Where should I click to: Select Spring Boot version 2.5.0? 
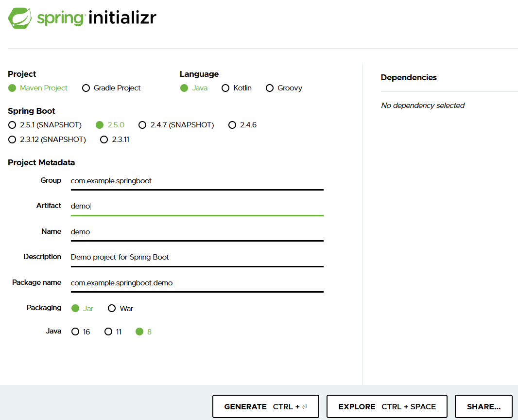click(110, 125)
